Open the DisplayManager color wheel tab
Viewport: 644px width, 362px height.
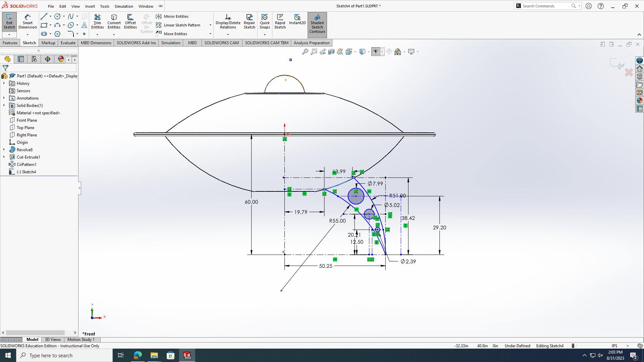pos(61,59)
